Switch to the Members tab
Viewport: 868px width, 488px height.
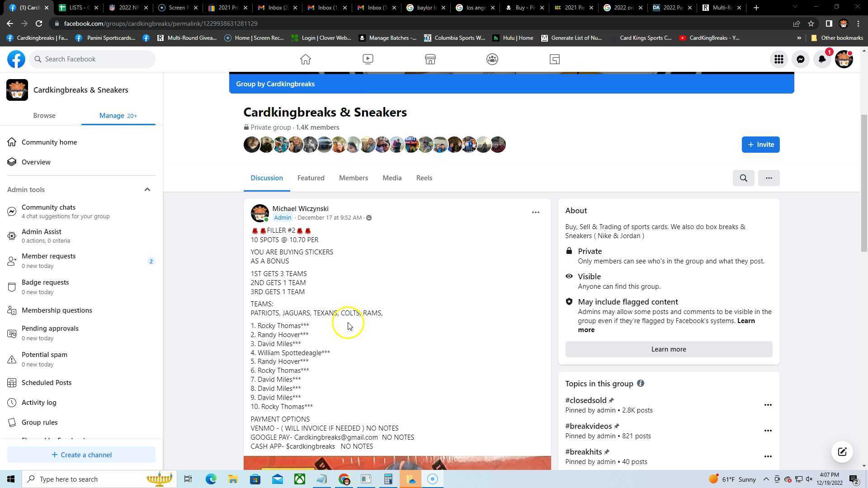[353, 178]
